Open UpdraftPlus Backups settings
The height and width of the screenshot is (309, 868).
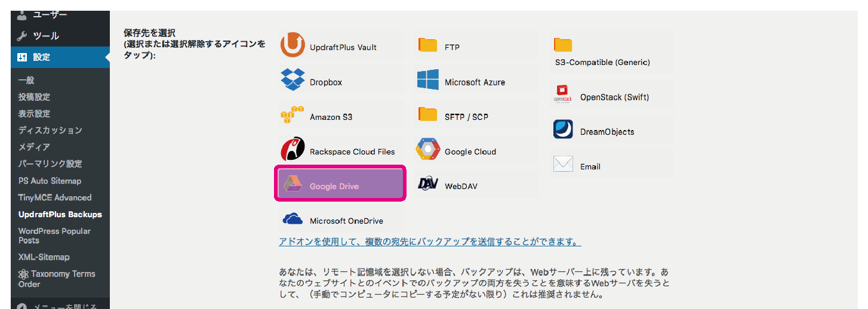(60, 214)
